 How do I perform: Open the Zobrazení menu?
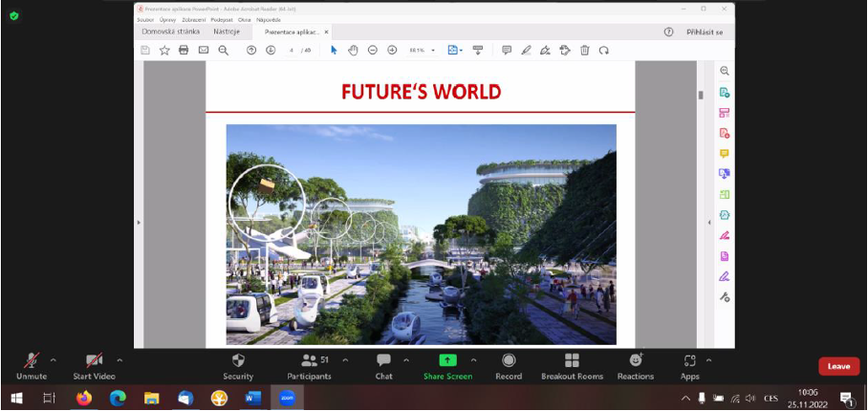[194, 19]
